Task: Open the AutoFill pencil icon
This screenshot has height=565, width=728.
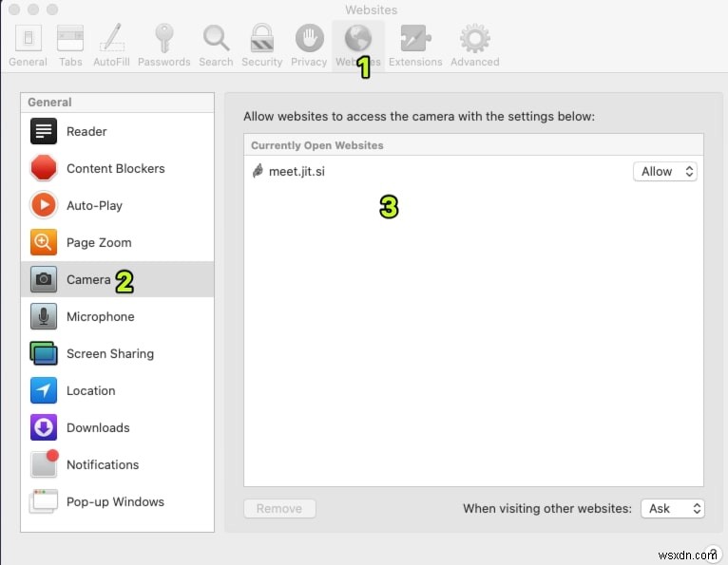Action: click(x=112, y=38)
